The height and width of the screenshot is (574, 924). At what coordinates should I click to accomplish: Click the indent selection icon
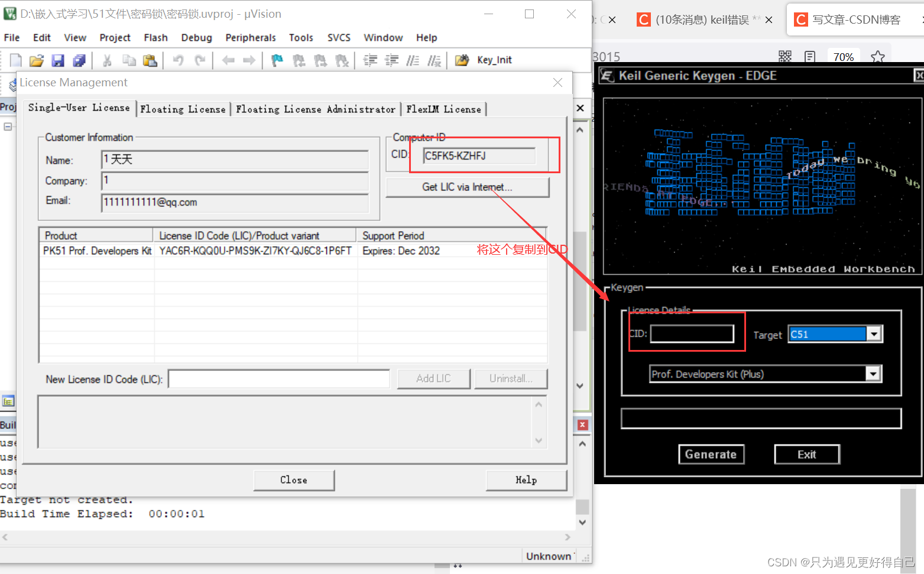[370, 60]
